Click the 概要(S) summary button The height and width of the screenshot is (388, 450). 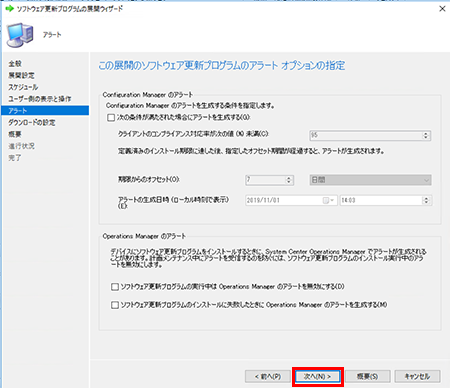[x=368, y=376]
